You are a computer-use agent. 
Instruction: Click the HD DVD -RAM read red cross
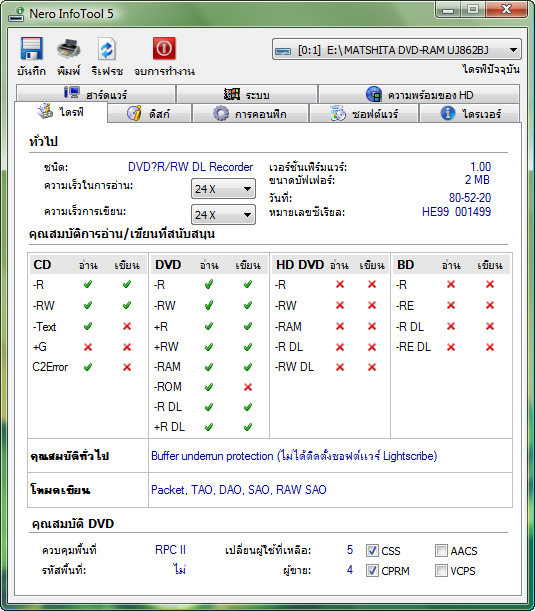click(340, 326)
